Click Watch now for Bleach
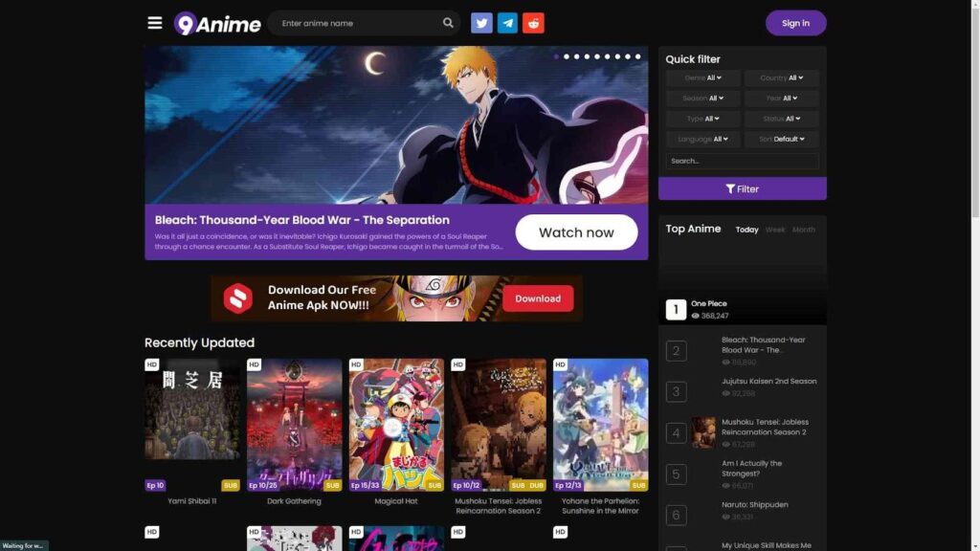980x551 pixels. pos(576,231)
